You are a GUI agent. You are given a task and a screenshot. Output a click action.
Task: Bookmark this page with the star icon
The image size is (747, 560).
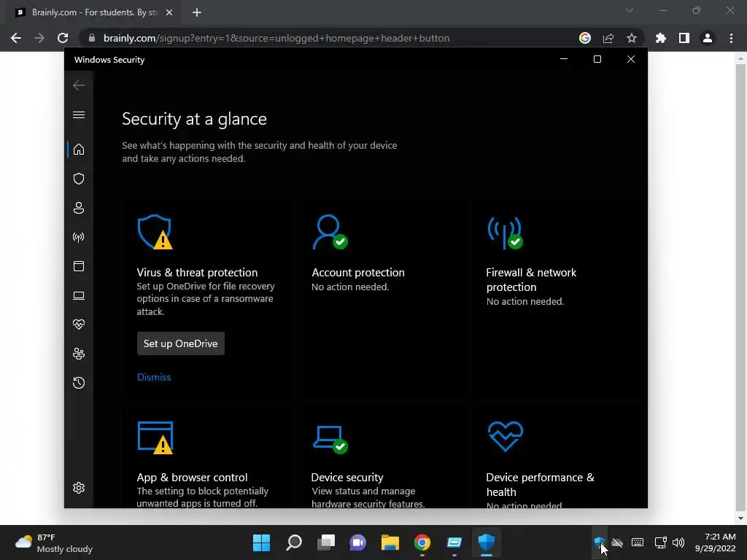pos(632,38)
